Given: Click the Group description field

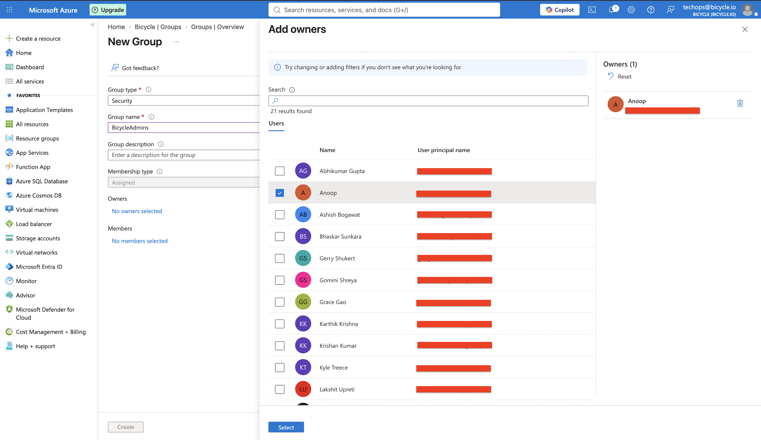Looking at the screenshot, I should (183, 155).
